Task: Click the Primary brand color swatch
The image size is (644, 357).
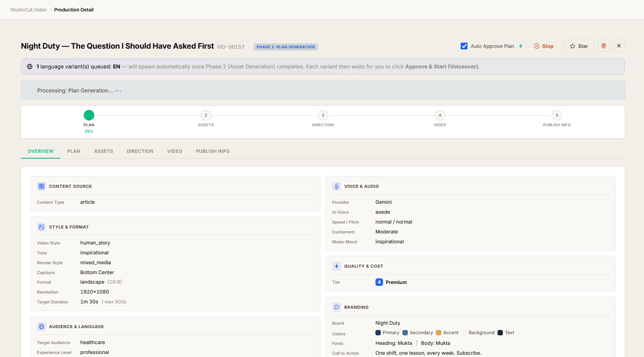Action: click(378, 333)
